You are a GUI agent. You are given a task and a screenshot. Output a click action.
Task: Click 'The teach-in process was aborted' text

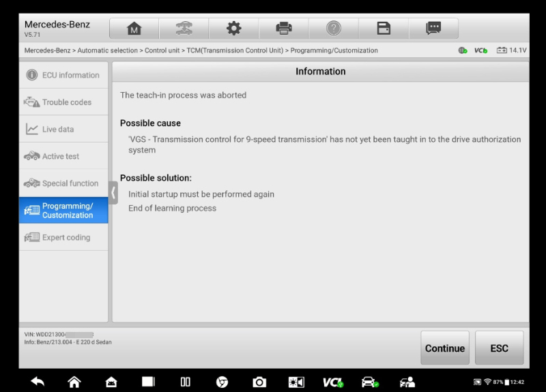[x=183, y=95]
